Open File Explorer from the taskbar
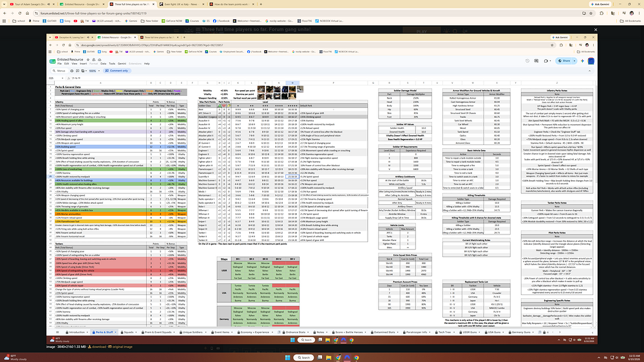This screenshot has width=644, height=362. pyautogui.click(x=328, y=357)
